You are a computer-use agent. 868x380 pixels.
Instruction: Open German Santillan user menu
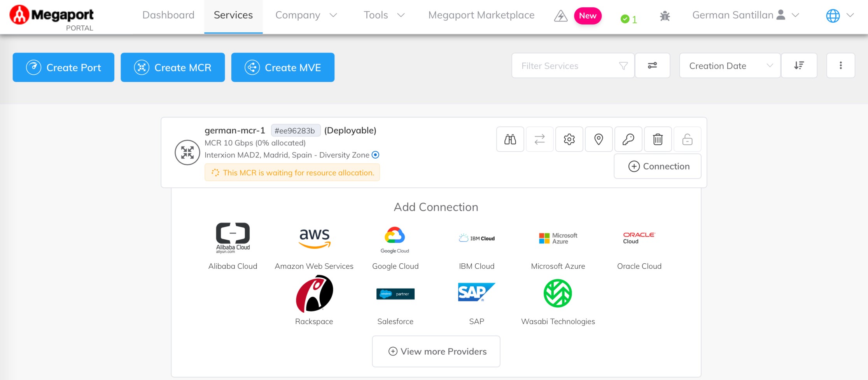coord(745,15)
